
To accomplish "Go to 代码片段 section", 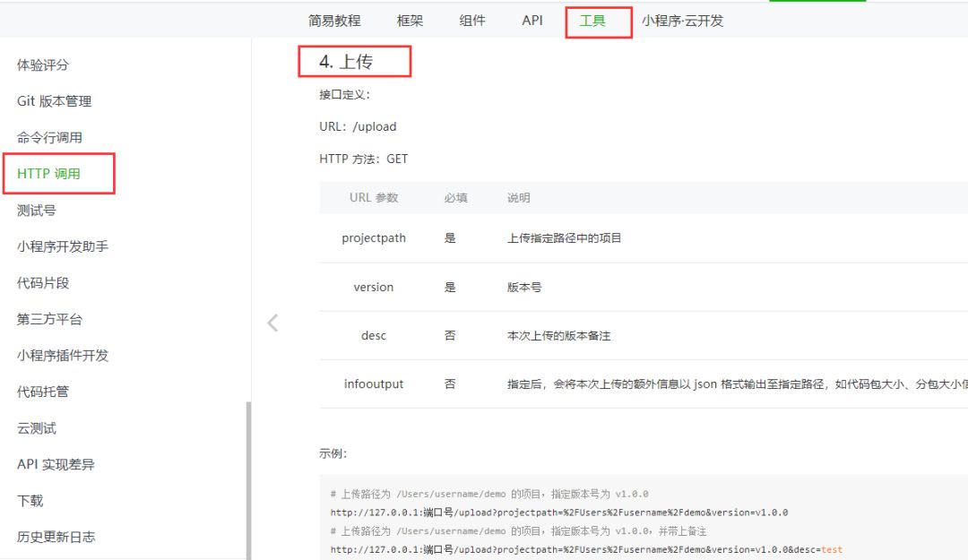I will [43, 283].
